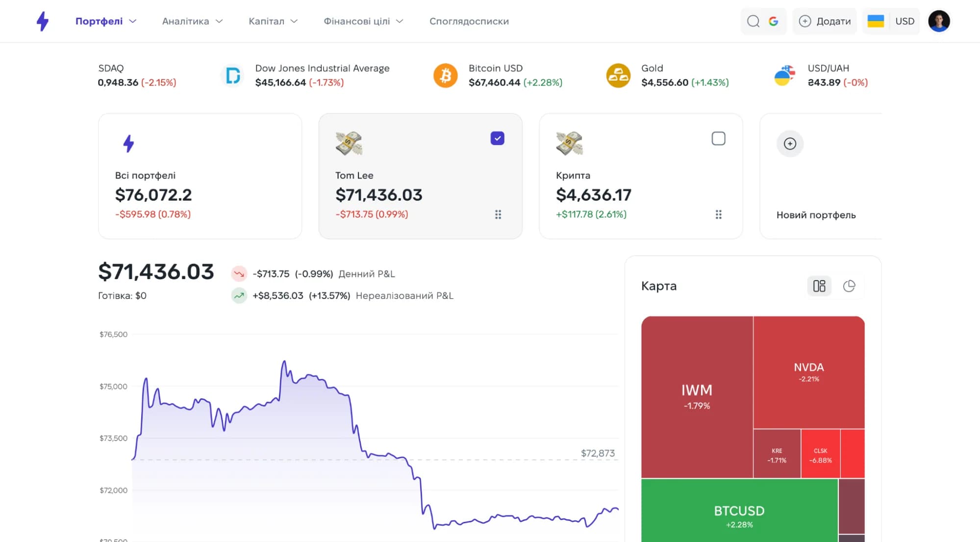Expand the Фінансові цілі dropdown chevron
The height and width of the screenshot is (542, 980).
400,21
